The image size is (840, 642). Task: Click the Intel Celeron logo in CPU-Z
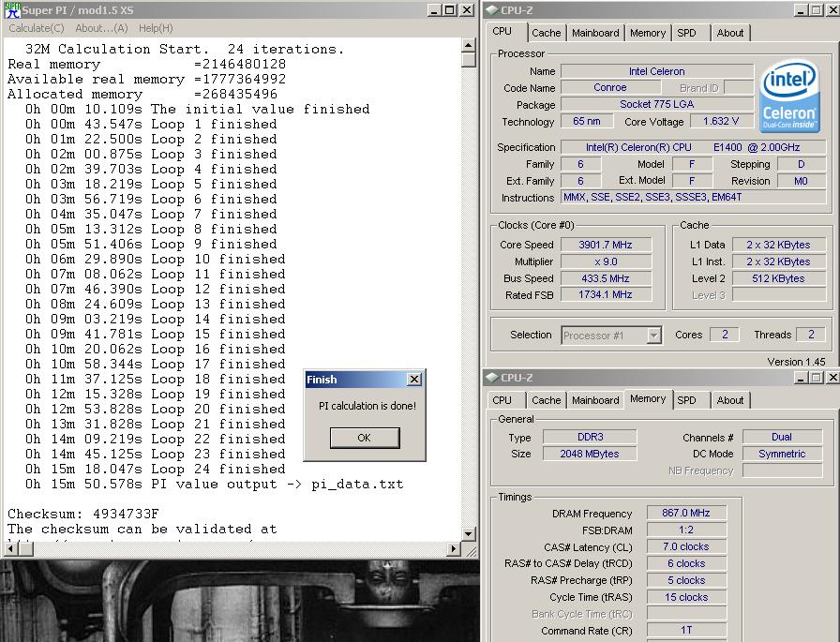tap(789, 96)
